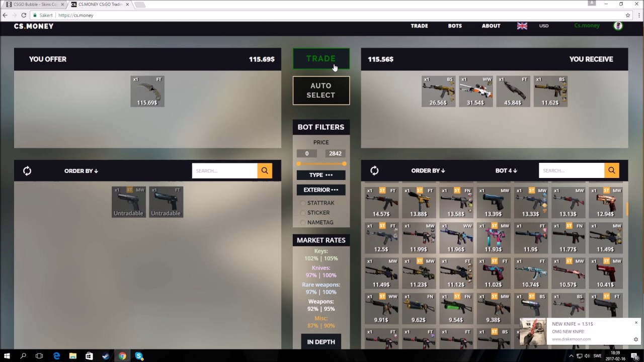
Task: Go back with browser back arrow
Action: coord(6,15)
